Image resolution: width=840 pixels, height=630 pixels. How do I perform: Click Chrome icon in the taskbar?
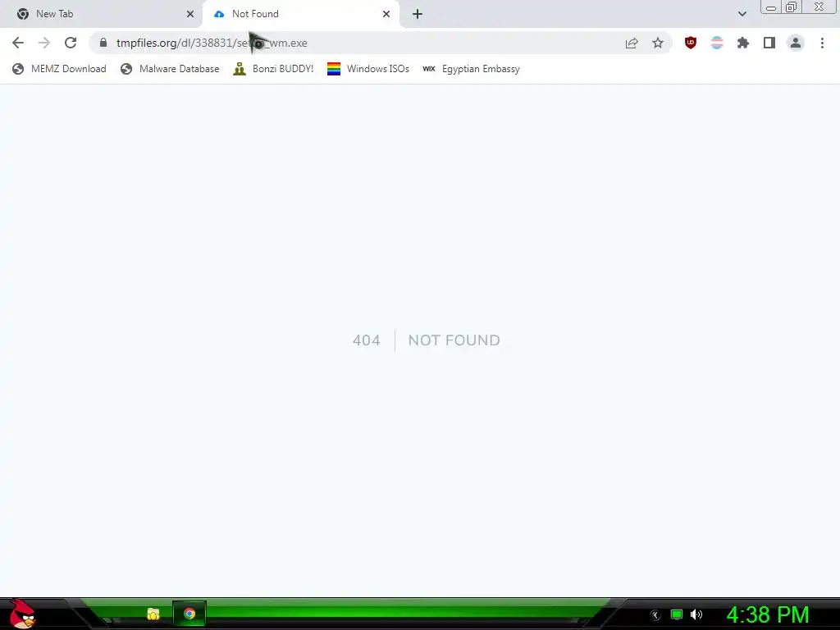(189, 614)
